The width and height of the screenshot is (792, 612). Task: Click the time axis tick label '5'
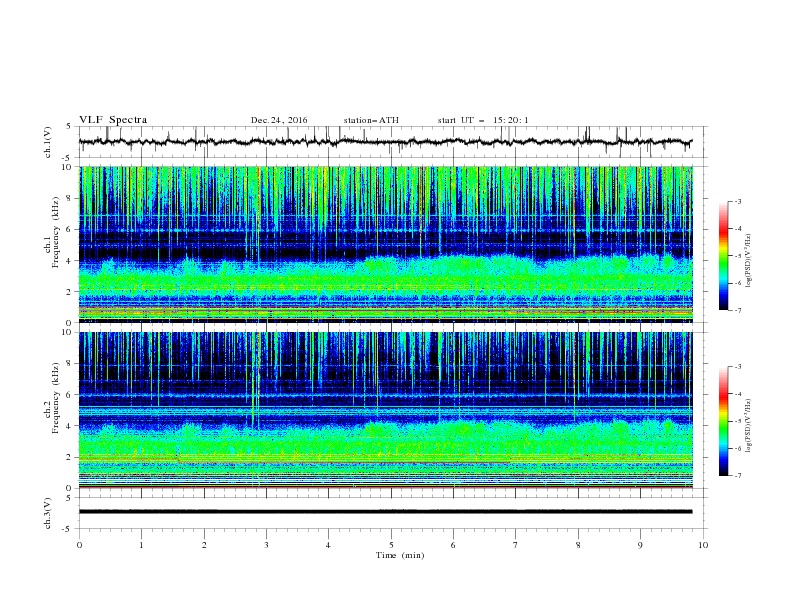(391, 545)
